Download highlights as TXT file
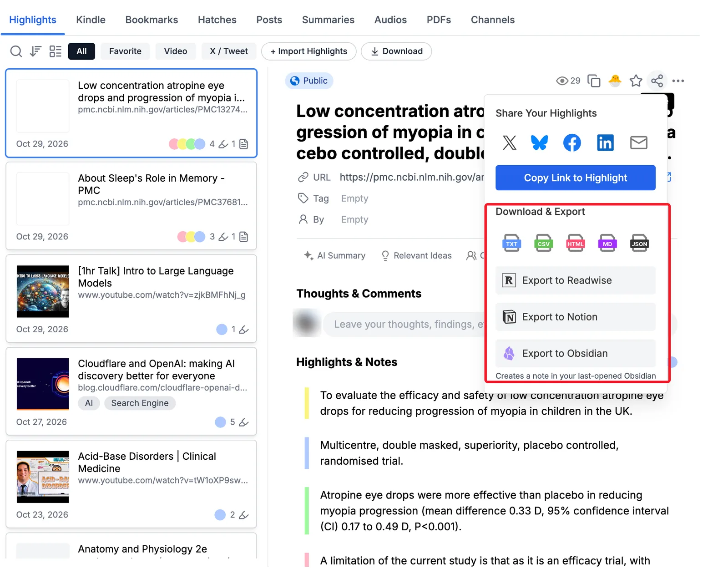Viewport: 728px width, 569px height. [x=512, y=244]
